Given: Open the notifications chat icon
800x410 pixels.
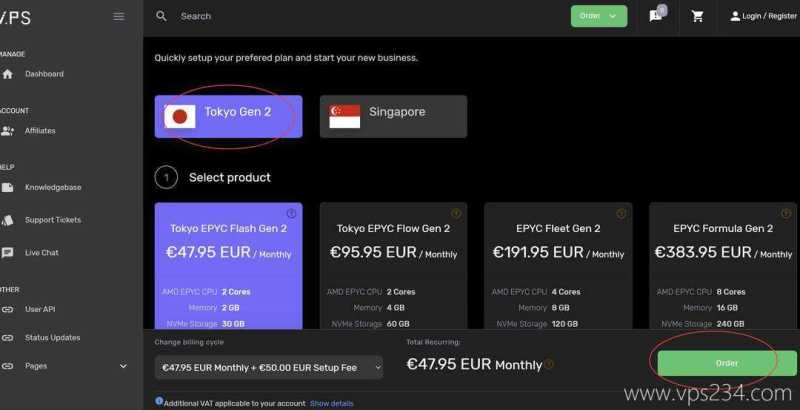Looking at the screenshot, I should tap(656, 16).
